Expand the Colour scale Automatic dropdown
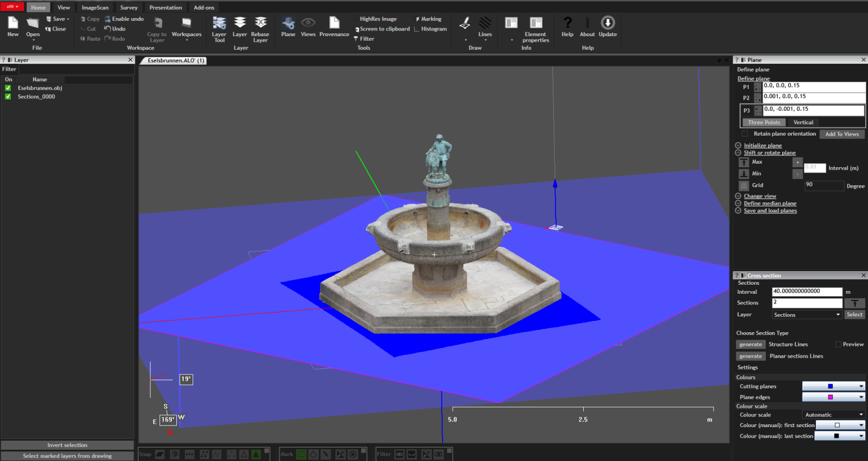 pos(834,415)
